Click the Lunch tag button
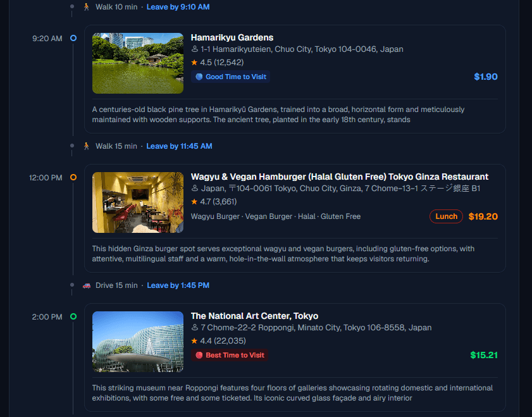Screen dimensions: 532x417 pyautogui.click(x=446, y=216)
